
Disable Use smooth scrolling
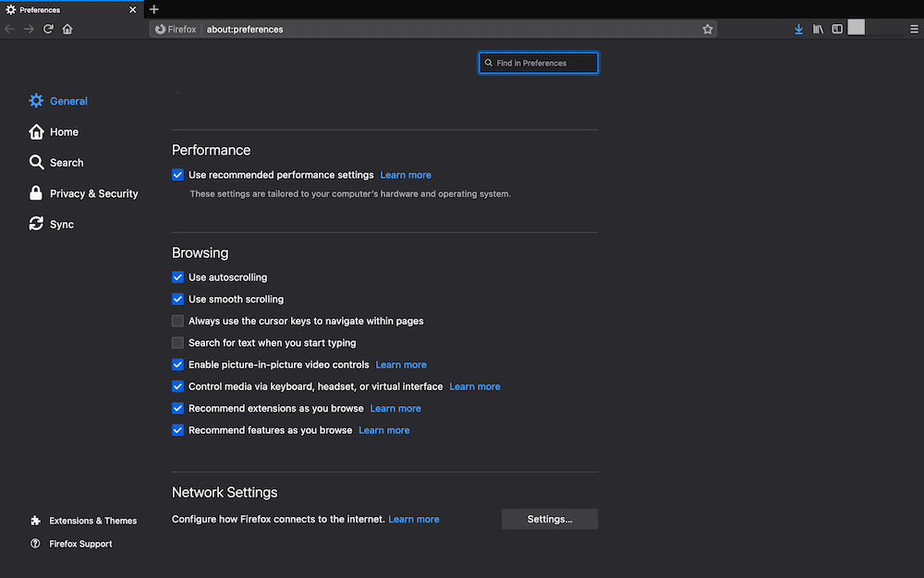[177, 299]
